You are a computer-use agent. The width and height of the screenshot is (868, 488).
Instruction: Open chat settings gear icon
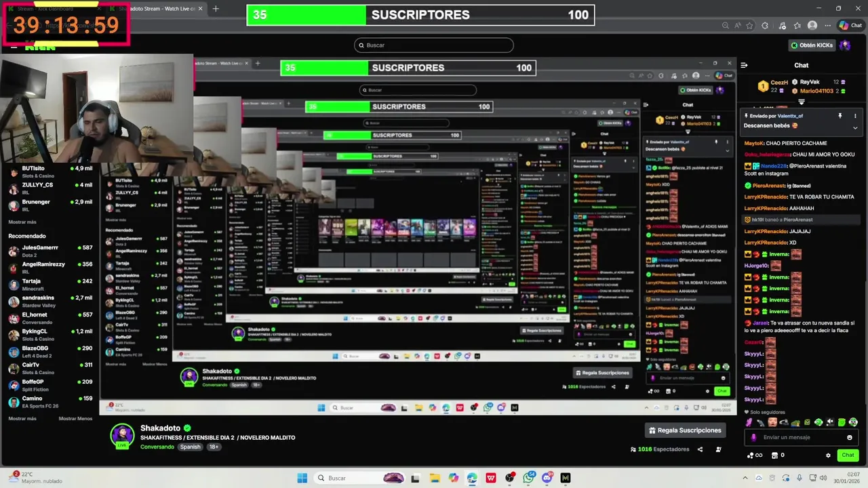pos(828,455)
